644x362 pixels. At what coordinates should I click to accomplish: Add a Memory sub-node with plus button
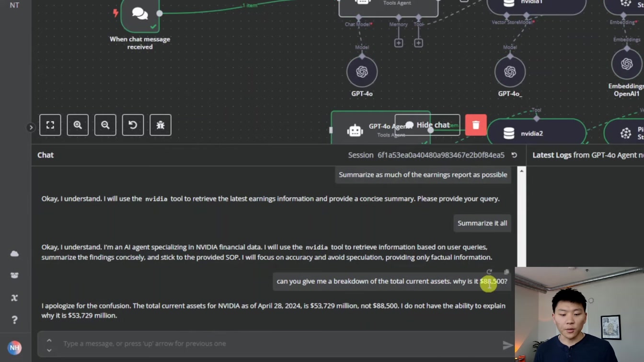[399, 43]
